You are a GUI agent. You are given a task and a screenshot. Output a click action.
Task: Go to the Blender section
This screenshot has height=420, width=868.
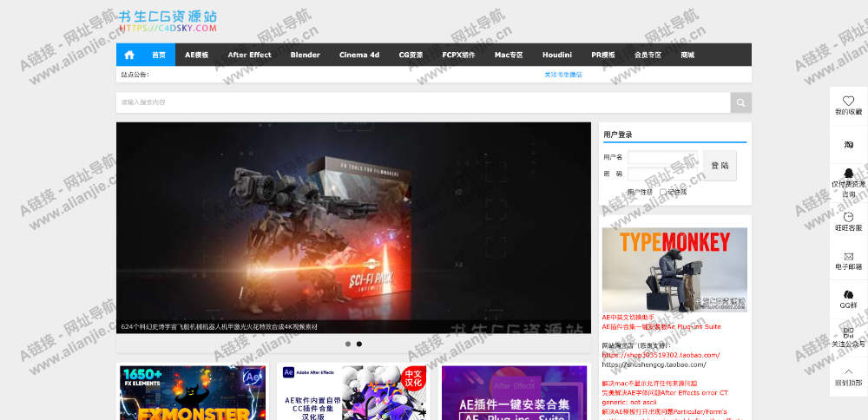tap(305, 55)
